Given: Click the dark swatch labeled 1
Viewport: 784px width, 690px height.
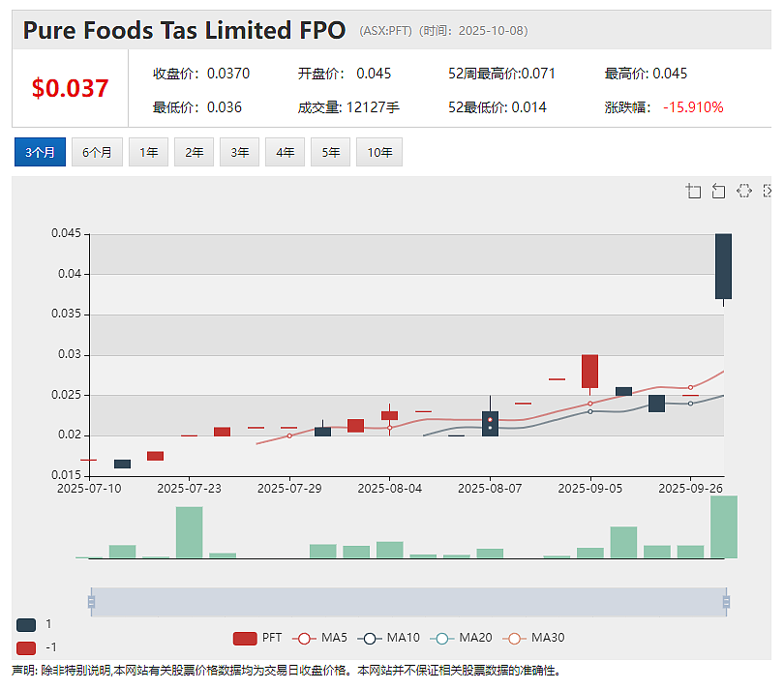Looking at the screenshot, I should click(x=26, y=624).
